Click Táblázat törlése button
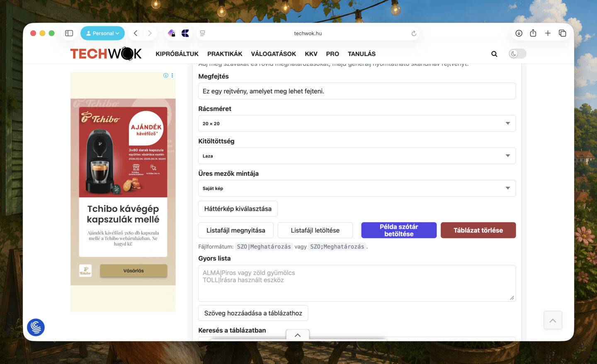 pyautogui.click(x=478, y=230)
